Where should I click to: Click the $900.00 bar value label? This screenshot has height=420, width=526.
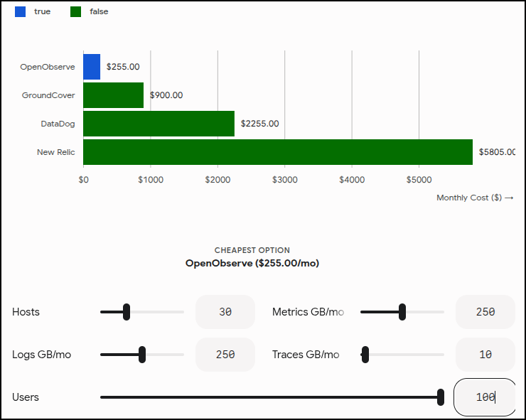point(166,95)
